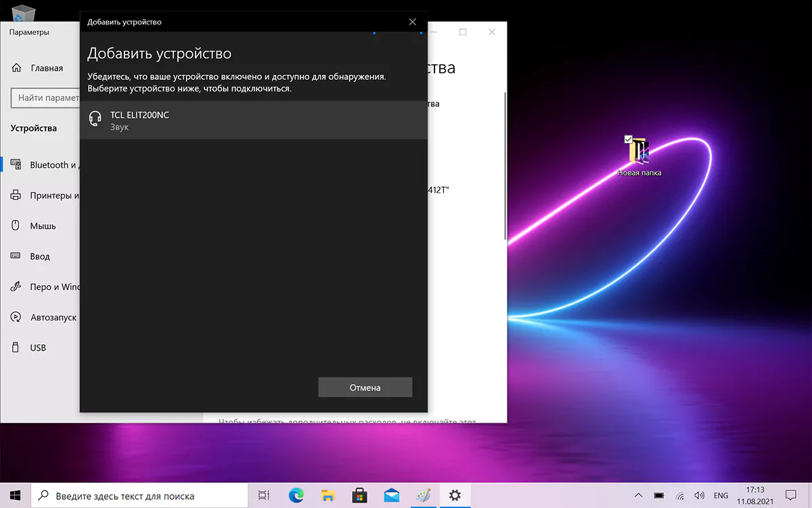
Task: Close the Добавить устройство dialog
Action: [x=413, y=22]
